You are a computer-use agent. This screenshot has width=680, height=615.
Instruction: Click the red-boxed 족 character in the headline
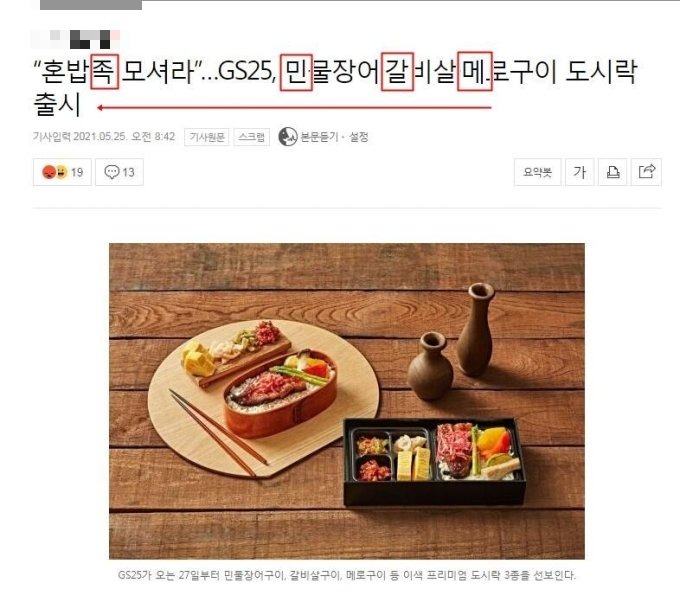[x=105, y=71]
